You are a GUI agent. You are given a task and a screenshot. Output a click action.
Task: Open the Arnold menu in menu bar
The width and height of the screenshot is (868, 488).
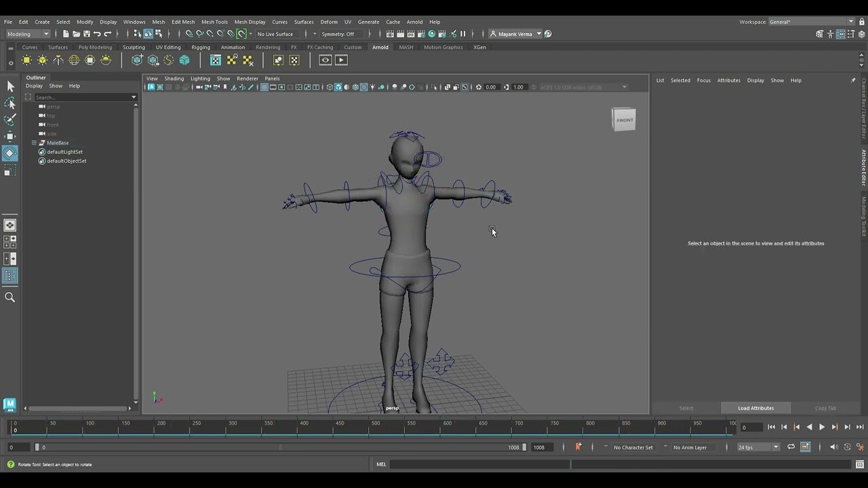click(414, 22)
